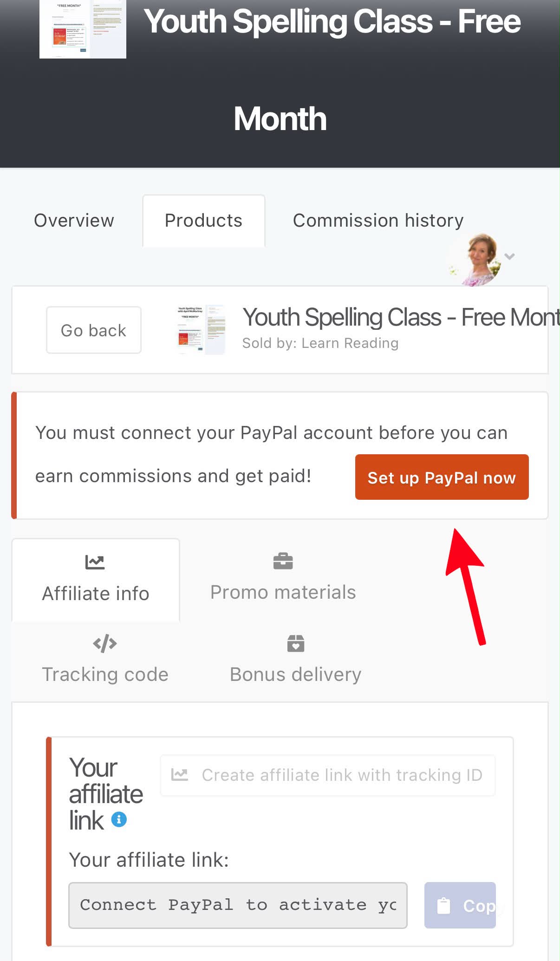Click the Go back button
This screenshot has width=560, height=961.
(x=94, y=330)
